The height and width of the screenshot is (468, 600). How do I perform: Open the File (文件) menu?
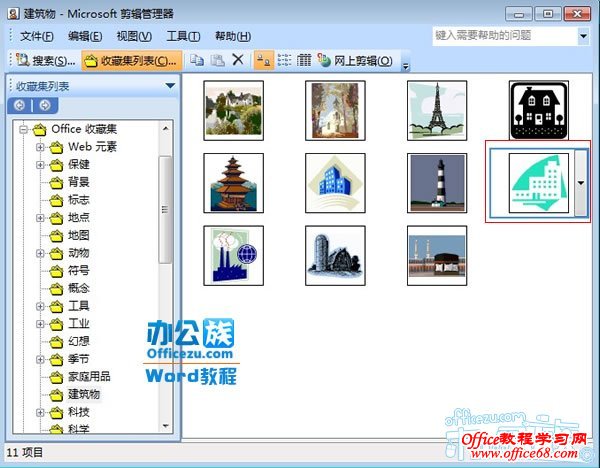(37, 36)
